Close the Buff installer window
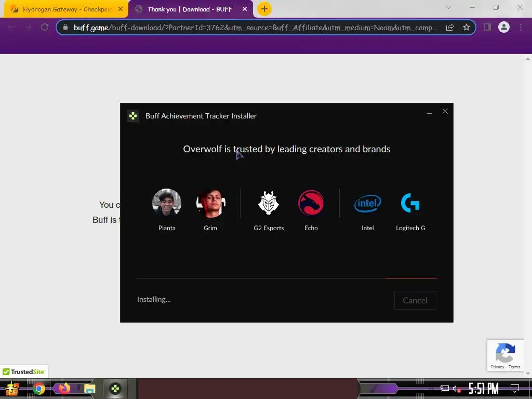Screen dimensions: 532x399 coord(445,111)
